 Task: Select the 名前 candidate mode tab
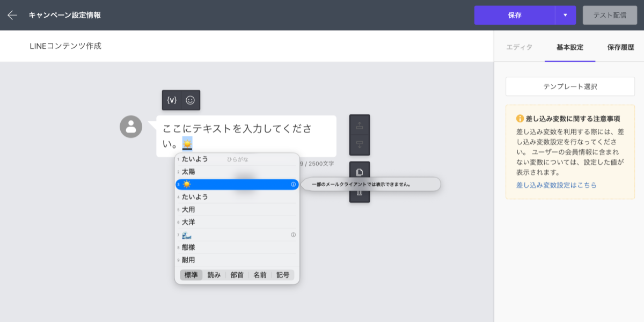tap(260, 275)
